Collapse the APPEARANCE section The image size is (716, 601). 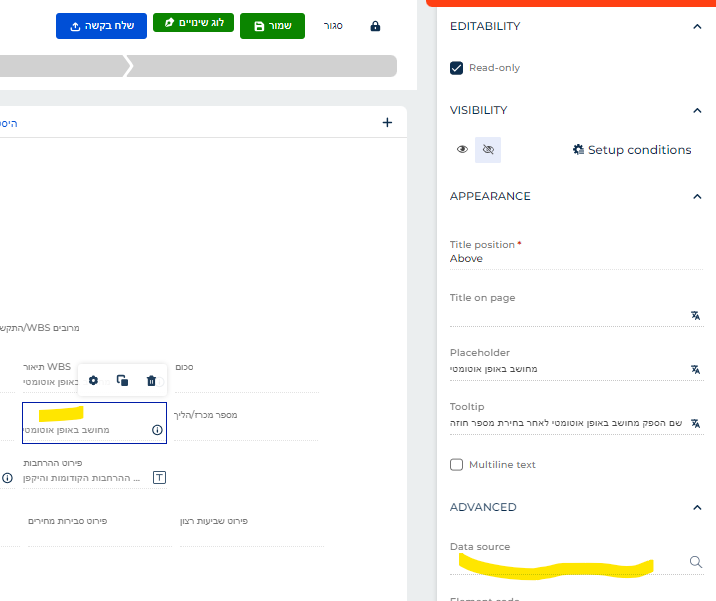[x=697, y=196]
